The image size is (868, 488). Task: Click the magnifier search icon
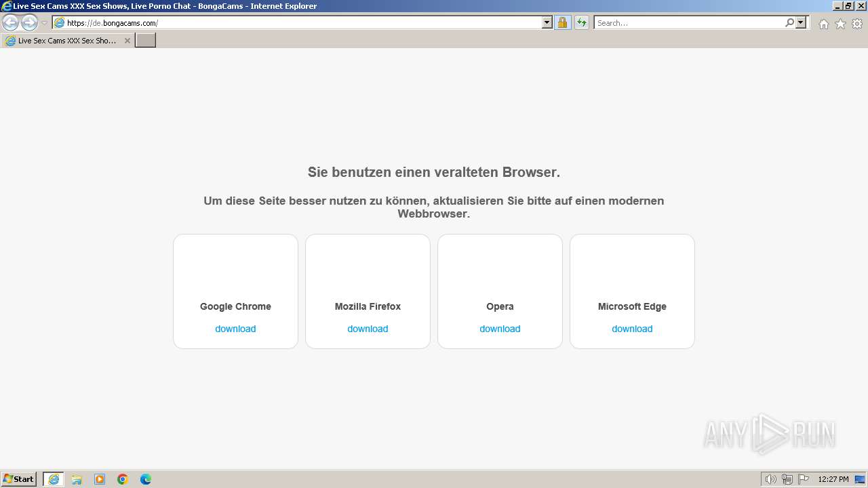[x=789, y=23]
